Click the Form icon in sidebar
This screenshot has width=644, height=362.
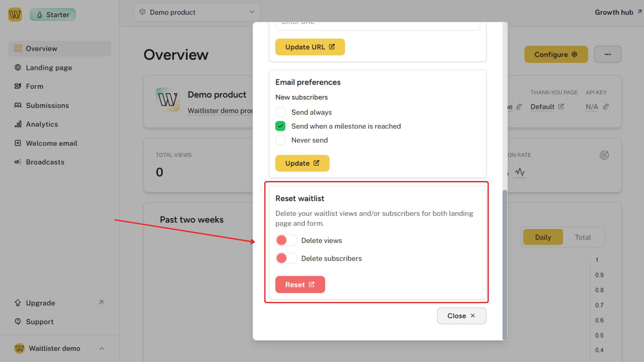click(x=18, y=86)
